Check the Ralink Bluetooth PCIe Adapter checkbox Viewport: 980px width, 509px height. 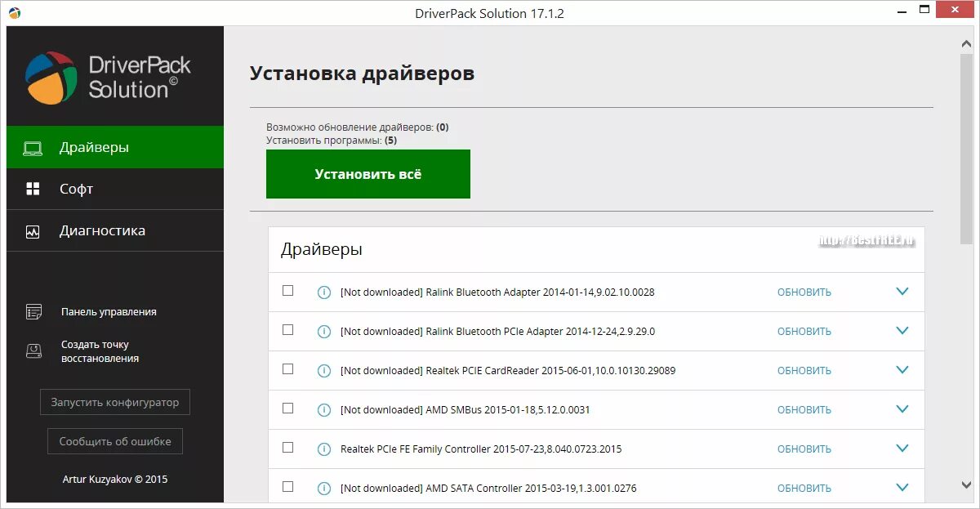[x=287, y=329]
